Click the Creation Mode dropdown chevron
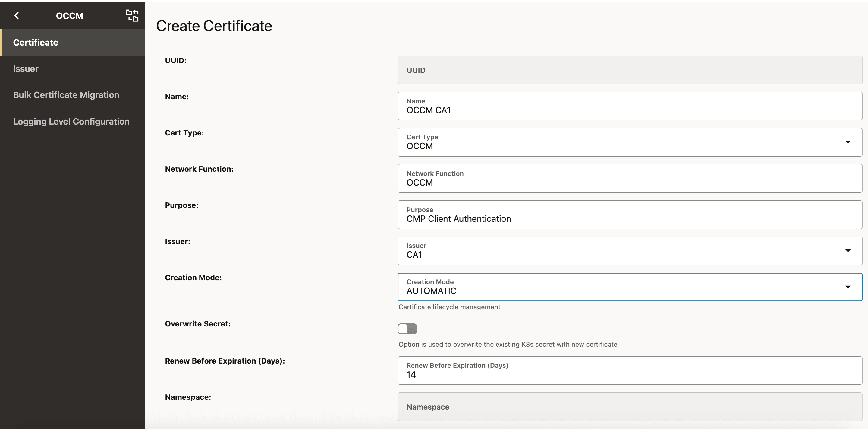Screen dimensions: 868x429 (848, 287)
